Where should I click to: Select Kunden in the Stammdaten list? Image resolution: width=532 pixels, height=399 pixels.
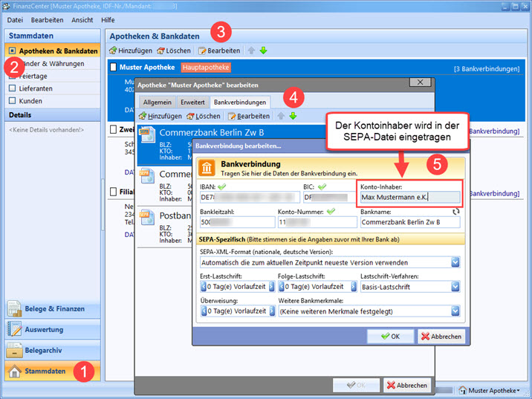point(30,100)
